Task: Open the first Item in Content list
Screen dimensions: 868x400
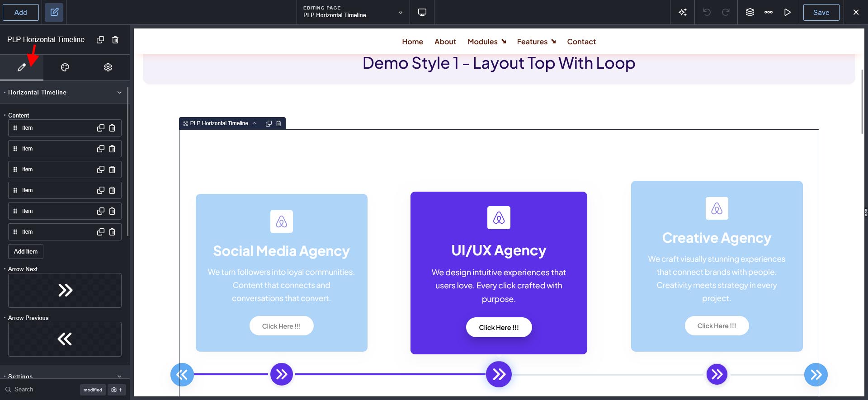Action: tap(65, 128)
